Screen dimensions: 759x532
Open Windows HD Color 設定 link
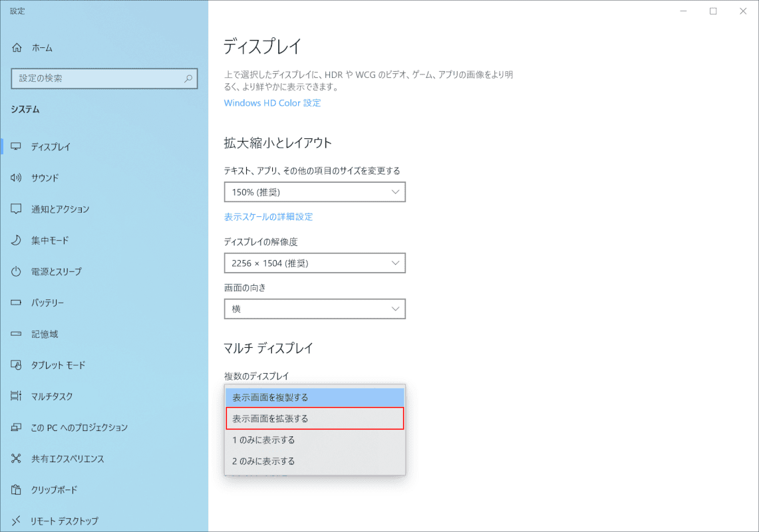pos(272,102)
